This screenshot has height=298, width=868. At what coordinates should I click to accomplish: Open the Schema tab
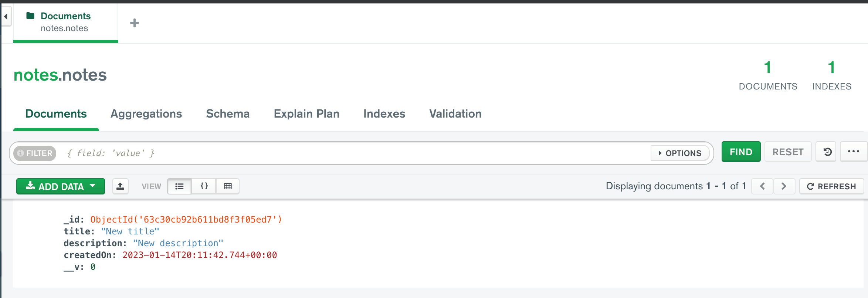click(x=227, y=114)
